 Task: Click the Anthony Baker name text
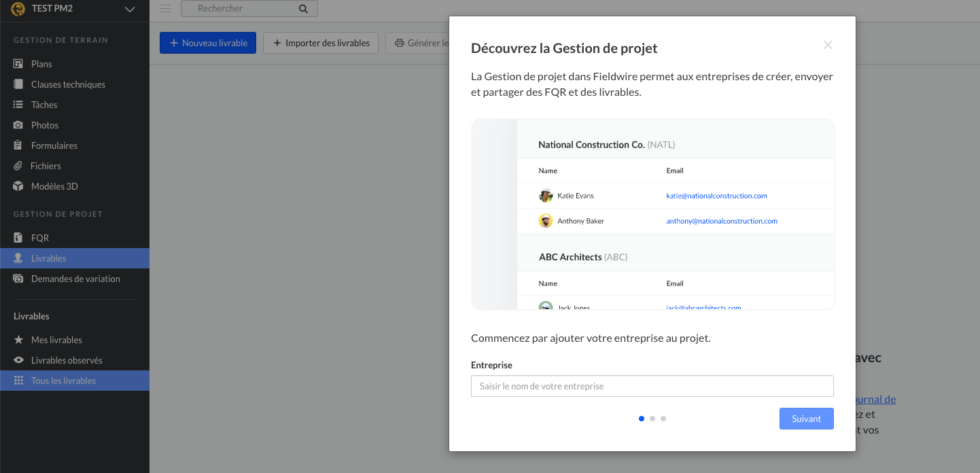(x=580, y=221)
